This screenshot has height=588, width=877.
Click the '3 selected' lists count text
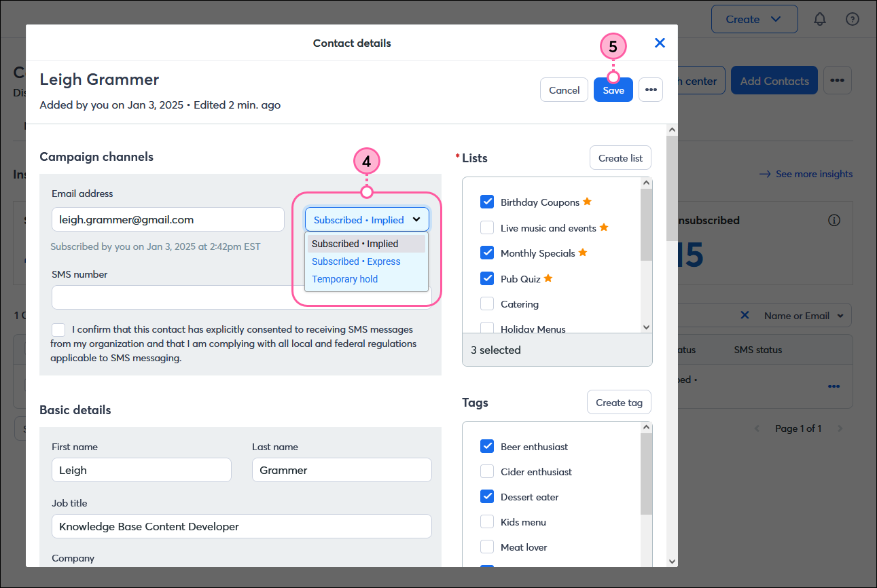click(x=496, y=350)
